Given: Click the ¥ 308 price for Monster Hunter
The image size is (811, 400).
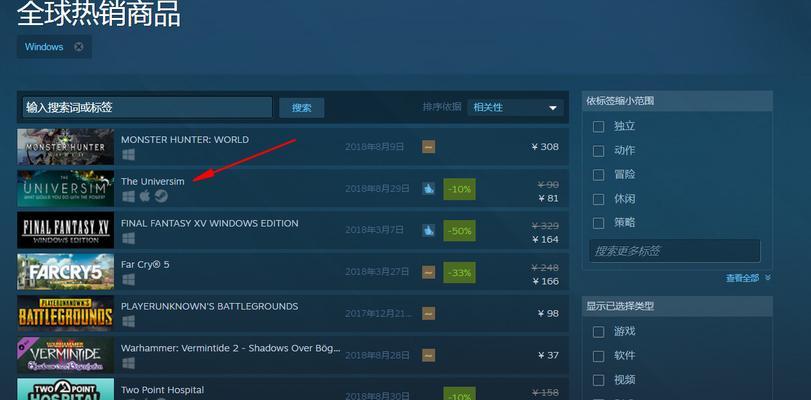Looking at the screenshot, I should tap(545, 147).
